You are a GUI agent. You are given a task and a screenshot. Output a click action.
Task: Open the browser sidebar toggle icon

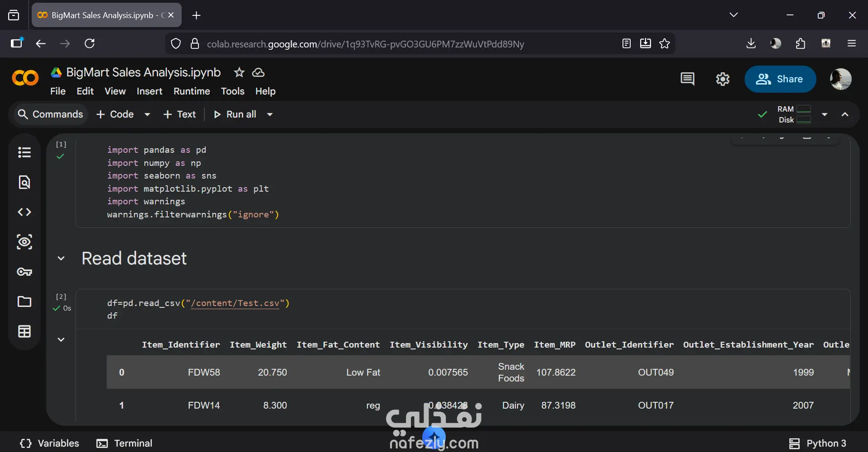click(x=17, y=43)
